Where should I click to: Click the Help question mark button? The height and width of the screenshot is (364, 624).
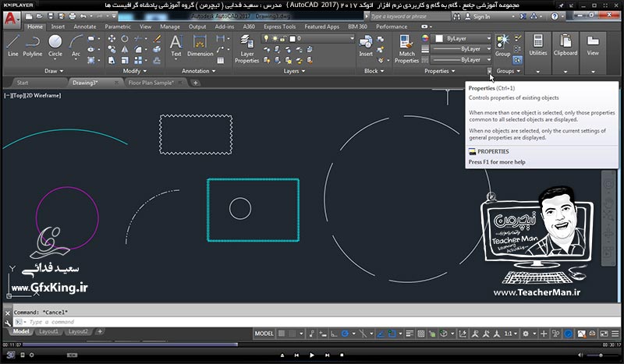tap(555, 16)
